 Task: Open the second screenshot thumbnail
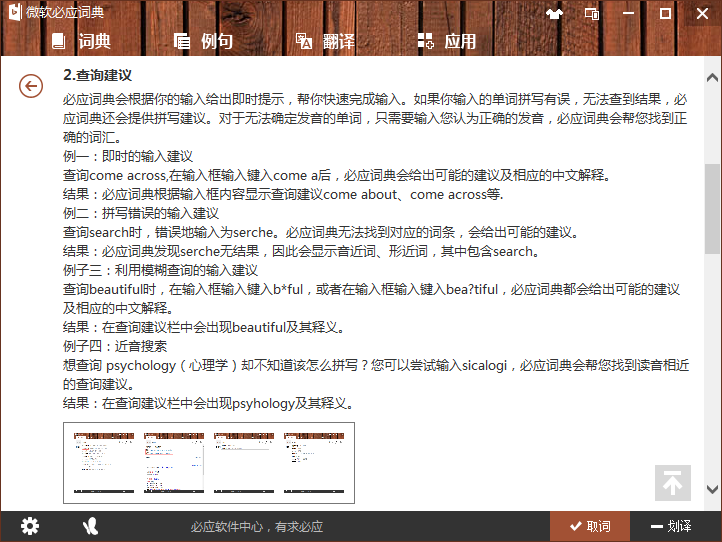coord(174,463)
